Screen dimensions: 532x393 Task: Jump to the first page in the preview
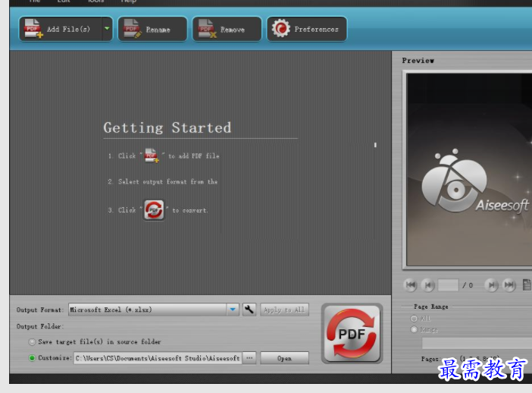click(411, 285)
